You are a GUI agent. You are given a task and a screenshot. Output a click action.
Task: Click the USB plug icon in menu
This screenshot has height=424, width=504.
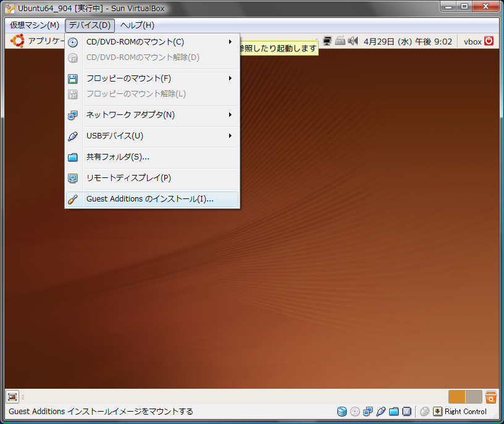pyautogui.click(x=73, y=137)
